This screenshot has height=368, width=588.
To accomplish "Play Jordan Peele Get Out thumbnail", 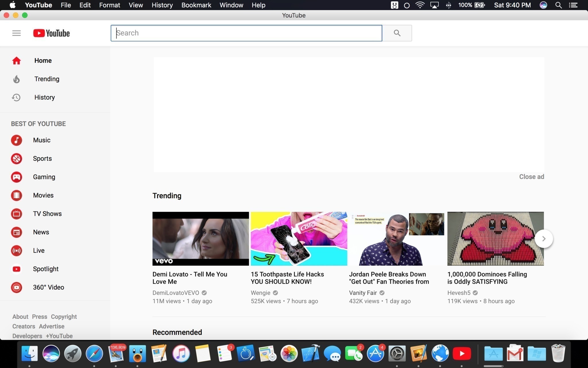I will coord(397,239).
